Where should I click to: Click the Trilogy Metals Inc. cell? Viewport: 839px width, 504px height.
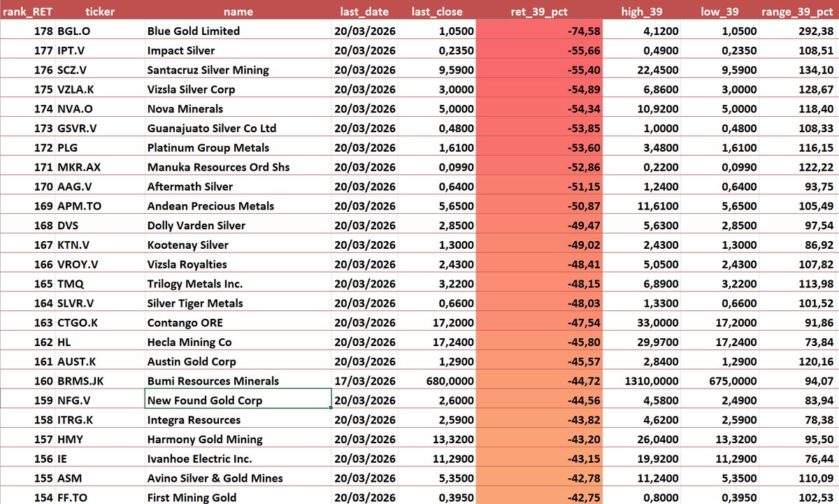[238, 284]
